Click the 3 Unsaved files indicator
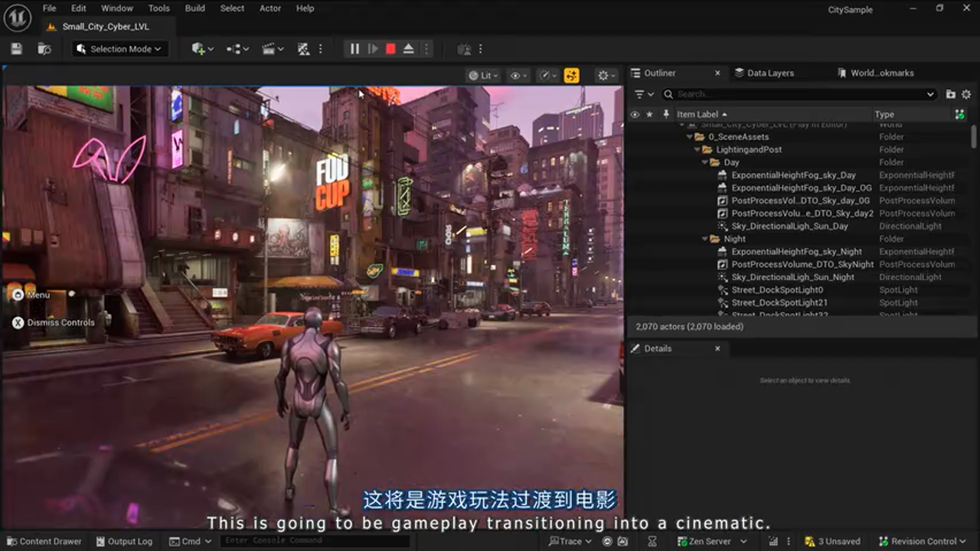Image resolution: width=980 pixels, height=551 pixels. click(x=832, y=541)
